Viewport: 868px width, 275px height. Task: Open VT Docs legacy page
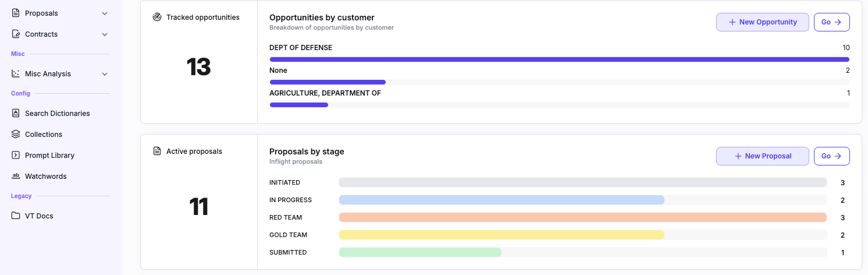(60, 216)
